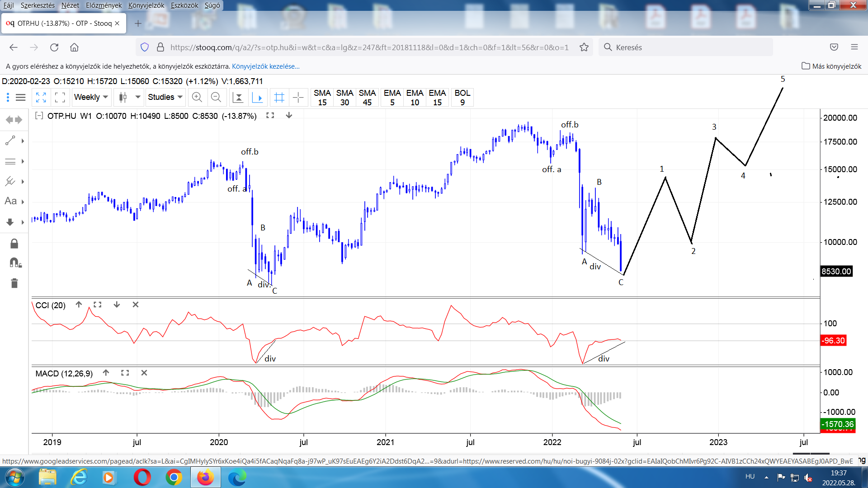Select the Aa text annotation tool
Image resolution: width=868 pixels, height=488 pixels.
tap(11, 201)
